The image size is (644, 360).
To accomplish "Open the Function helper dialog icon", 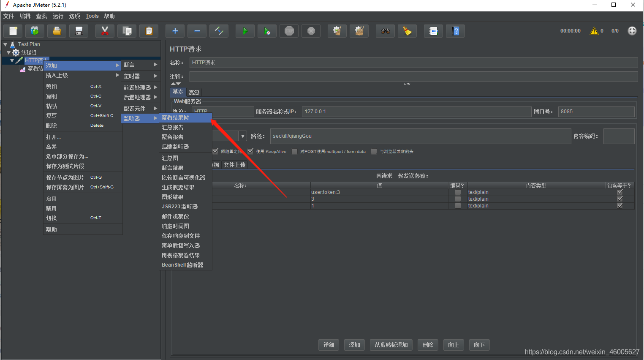I will (433, 31).
